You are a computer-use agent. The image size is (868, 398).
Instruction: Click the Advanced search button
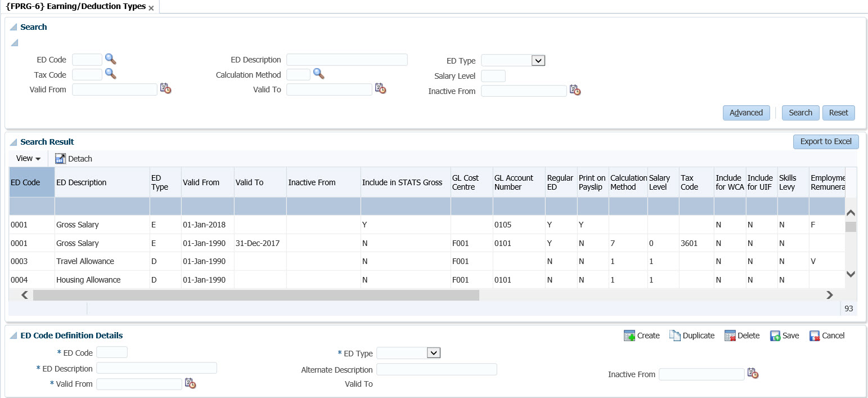click(746, 113)
